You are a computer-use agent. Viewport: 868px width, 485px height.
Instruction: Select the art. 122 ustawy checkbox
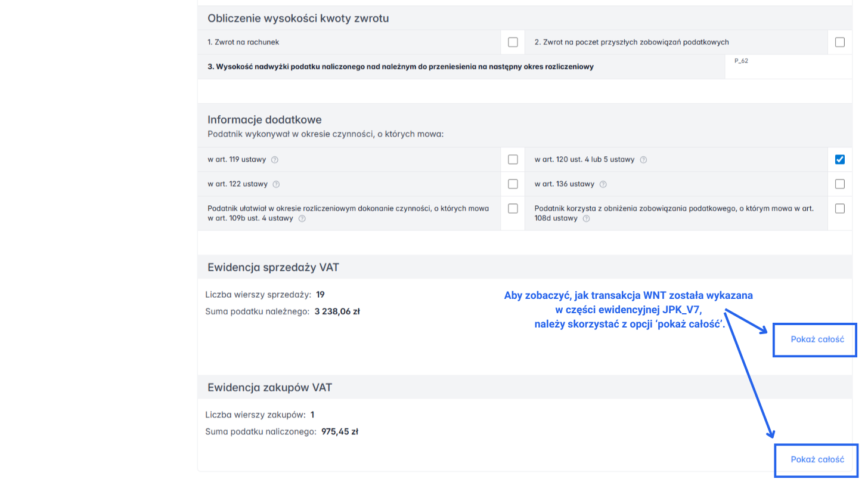click(513, 184)
